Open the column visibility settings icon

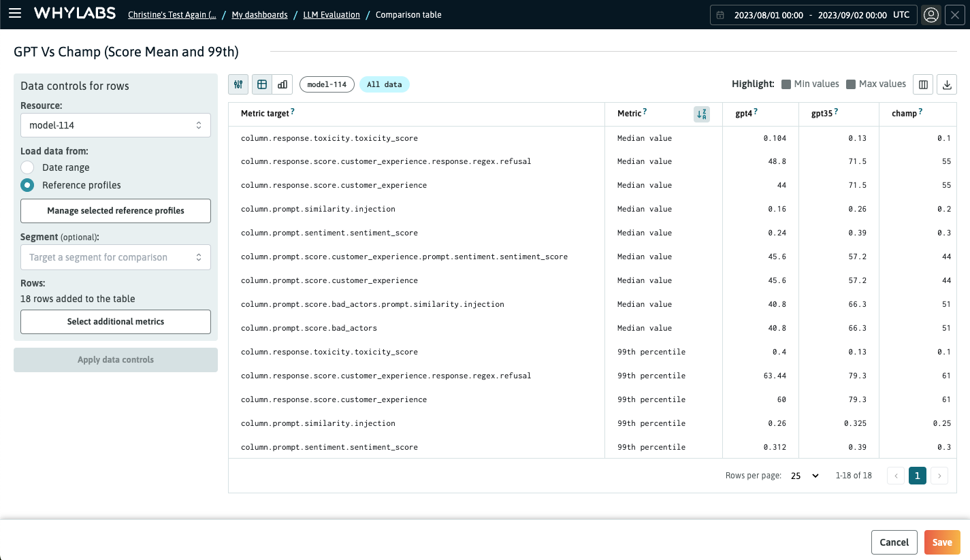click(923, 84)
